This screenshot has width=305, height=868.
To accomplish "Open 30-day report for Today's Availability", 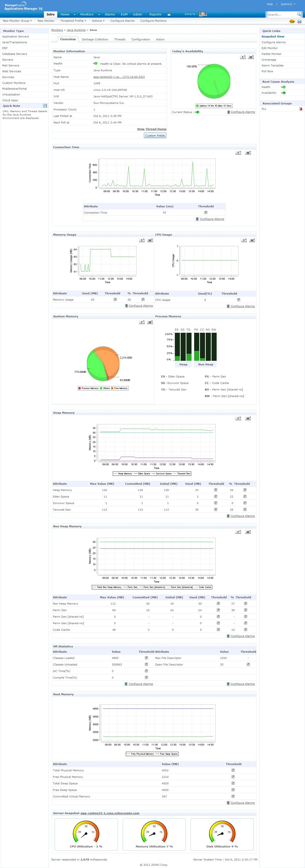I will 251,57.
